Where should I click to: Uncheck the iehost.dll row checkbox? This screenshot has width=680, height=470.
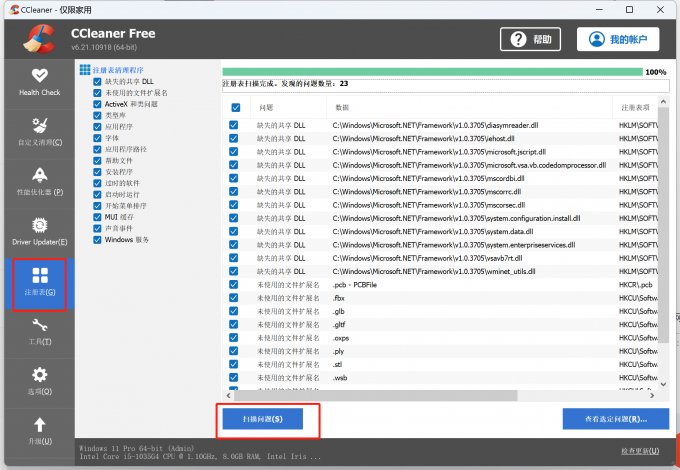coord(233,138)
